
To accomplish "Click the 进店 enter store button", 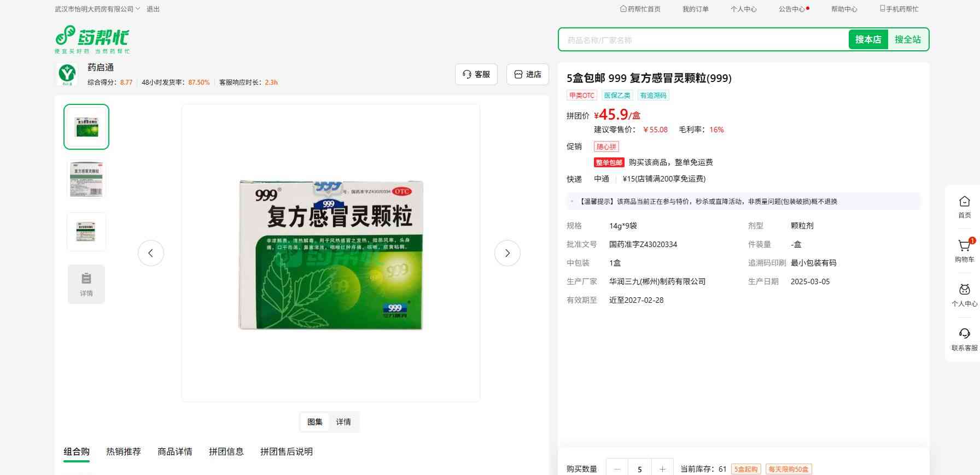I will click(x=528, y=74).
